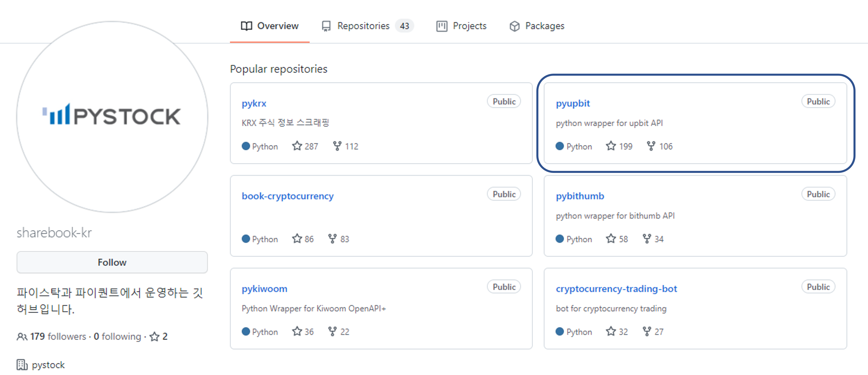
Task: Click the star icon on pybithumb repository
Action: [x=611, y=239]
